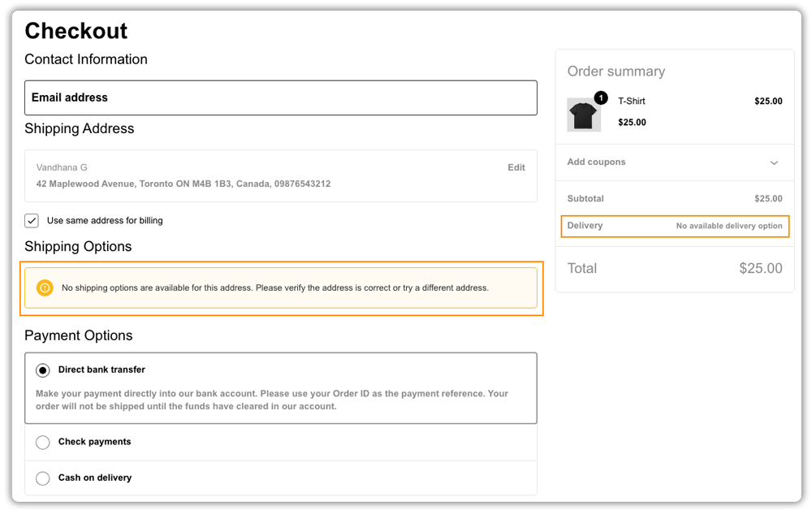Click the Add coupons label

596,162
